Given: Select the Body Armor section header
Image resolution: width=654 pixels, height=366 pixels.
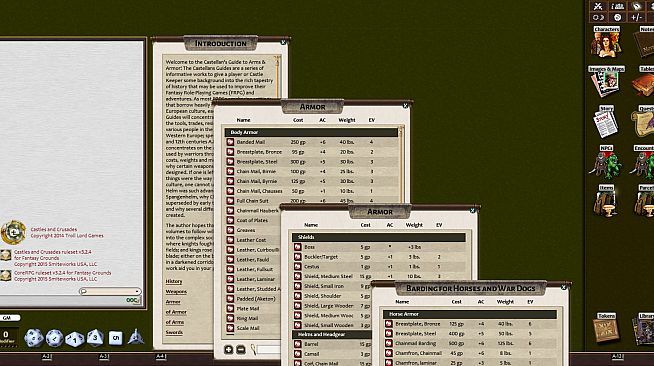Looking at the screenshot, I should click(x=311, y=132).
